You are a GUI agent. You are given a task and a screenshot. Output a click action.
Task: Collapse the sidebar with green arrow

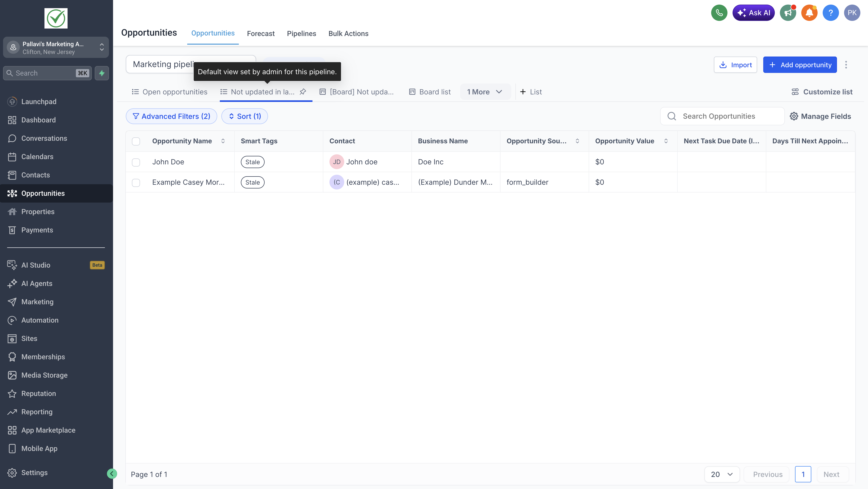[112, 474]
